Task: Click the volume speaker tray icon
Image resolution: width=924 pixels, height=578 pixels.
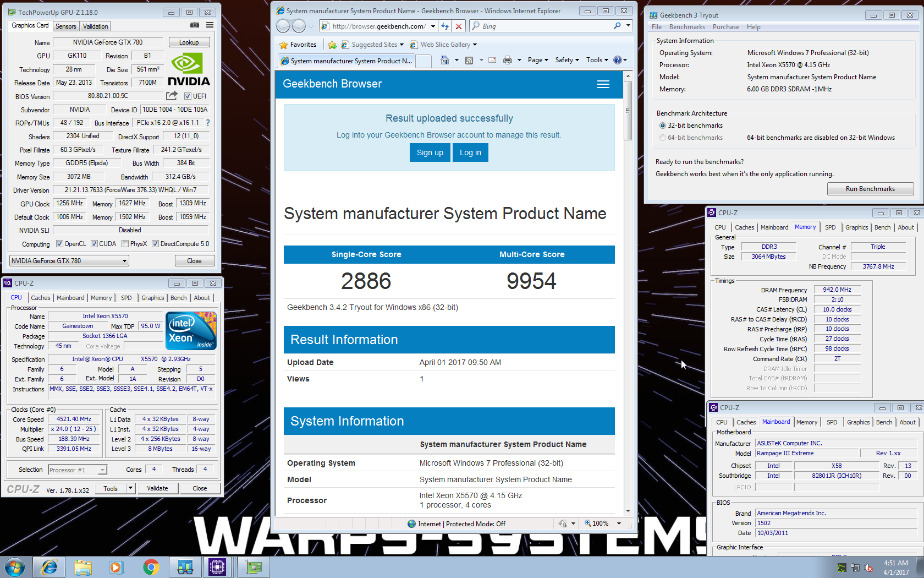Action: [x=868, y=568]
